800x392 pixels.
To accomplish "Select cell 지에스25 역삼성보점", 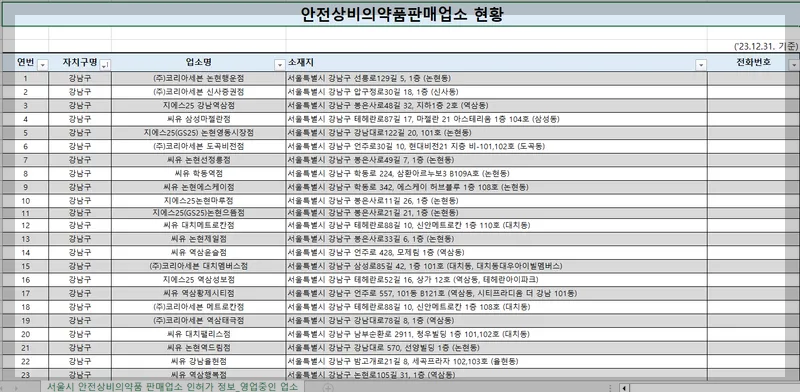I will (x=198, y=280).
